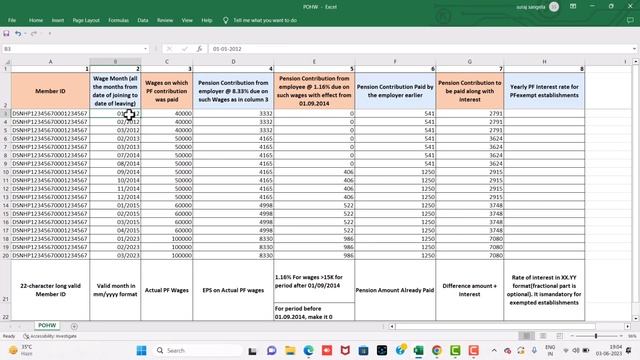Open the Comments pane icon below window controls
Viewport: 640px width, 360px height.
(x=630, y=20)
